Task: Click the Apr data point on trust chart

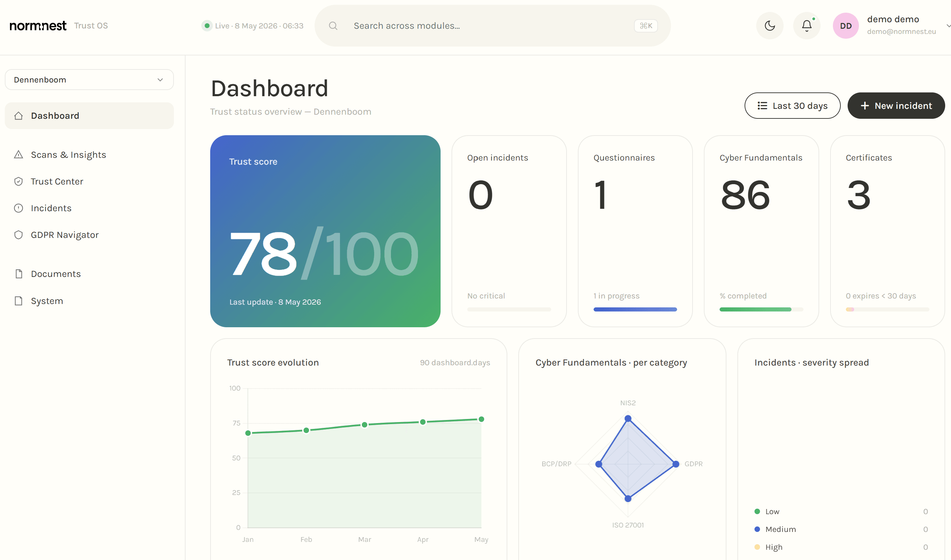Action: (x=423, y=422)
